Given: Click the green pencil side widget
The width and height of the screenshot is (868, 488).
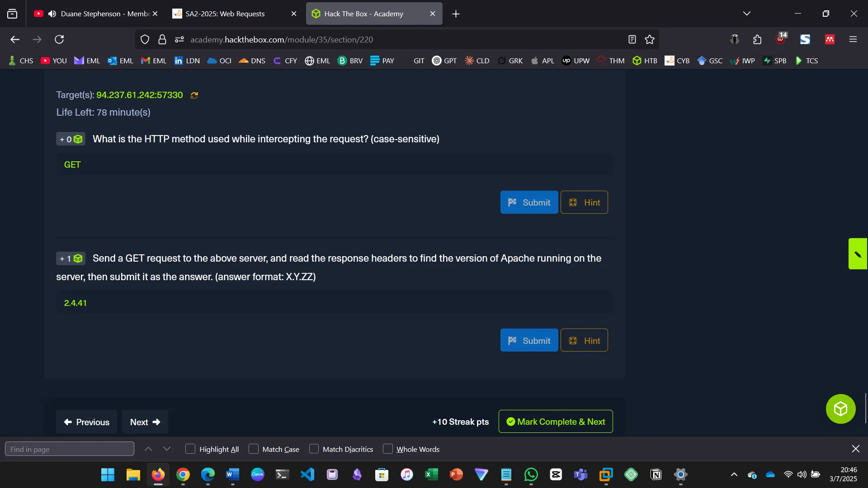Looking at the screenshot, I should [x=858, y=254].
